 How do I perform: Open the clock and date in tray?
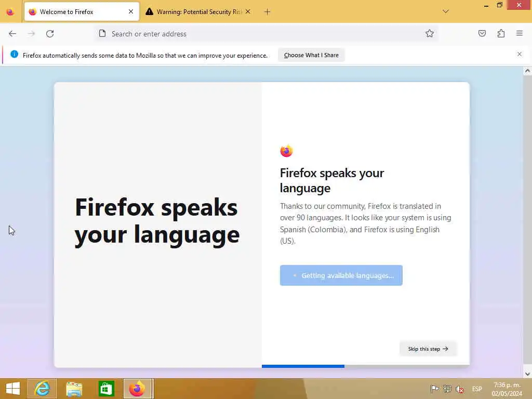(507, 389)
